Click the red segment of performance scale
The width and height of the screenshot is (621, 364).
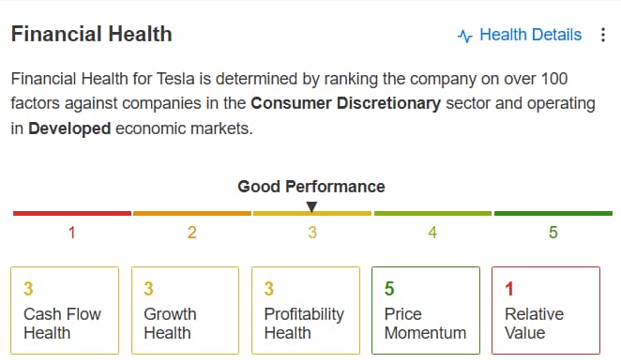(72, 214)
